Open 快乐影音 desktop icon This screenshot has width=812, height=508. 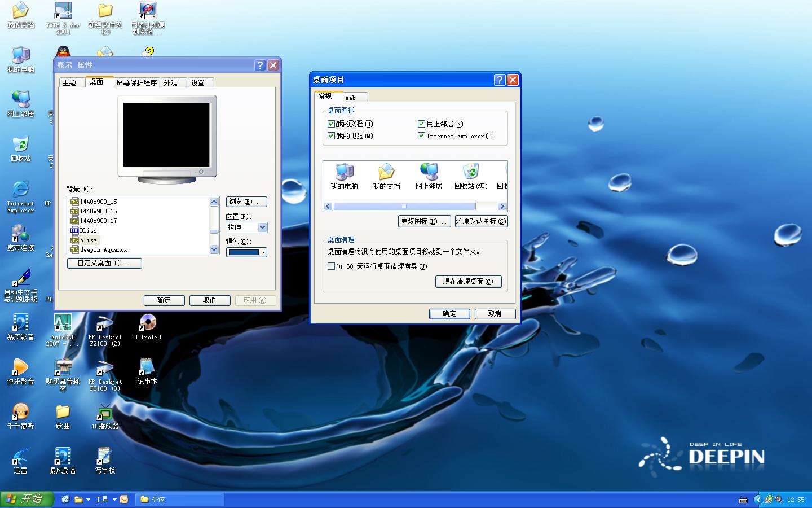pyautogui.click(x=20, y=371)
